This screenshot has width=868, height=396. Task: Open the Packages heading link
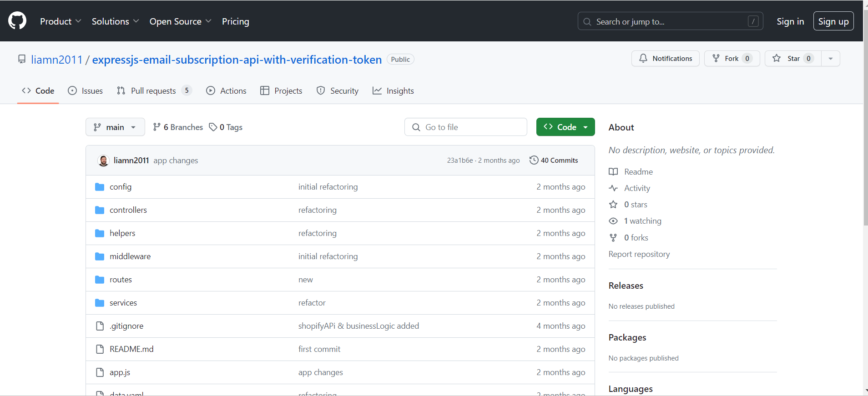click(627, 337)
